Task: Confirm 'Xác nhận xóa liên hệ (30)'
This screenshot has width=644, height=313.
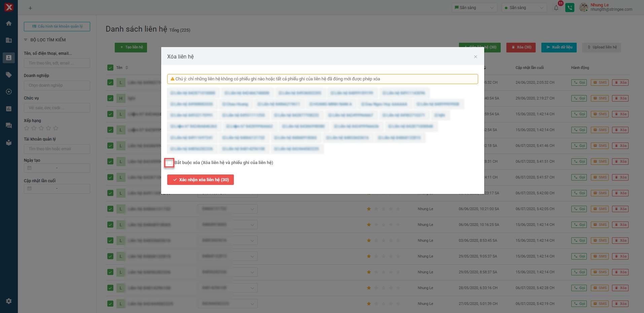Action: [x=201, y=180]
